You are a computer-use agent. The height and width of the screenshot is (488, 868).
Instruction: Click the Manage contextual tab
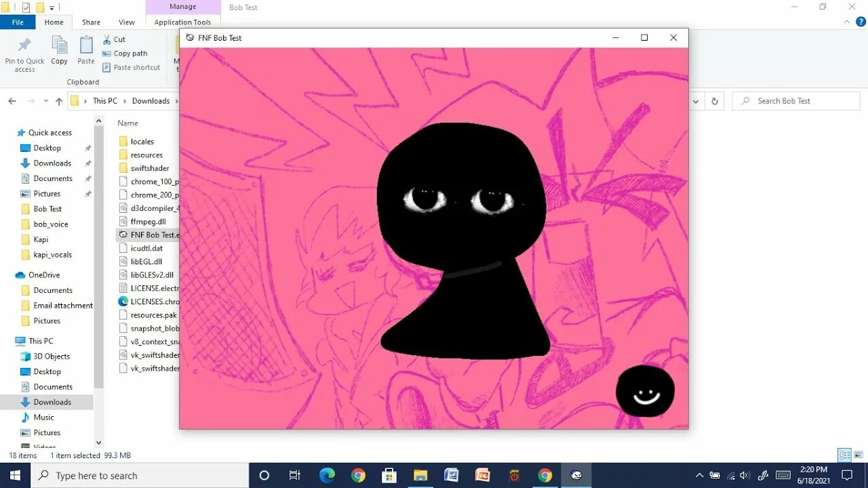(x=182, y=7)
